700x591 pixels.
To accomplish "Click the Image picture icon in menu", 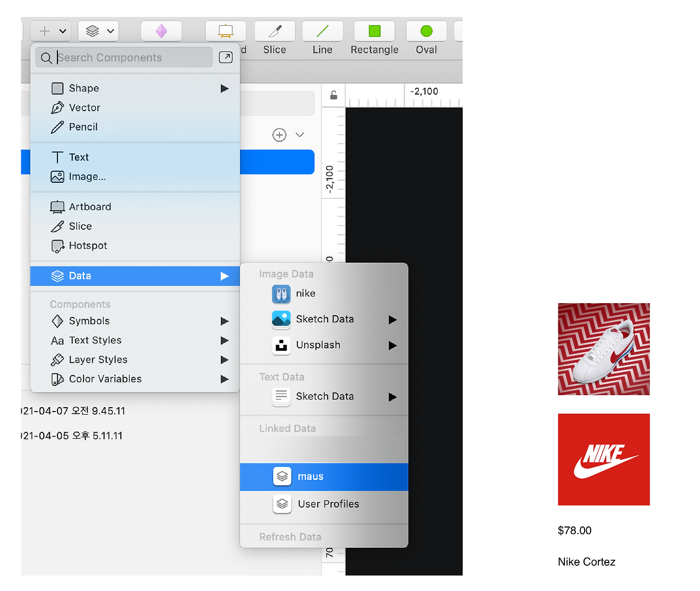I will click(x=57, y=177).
